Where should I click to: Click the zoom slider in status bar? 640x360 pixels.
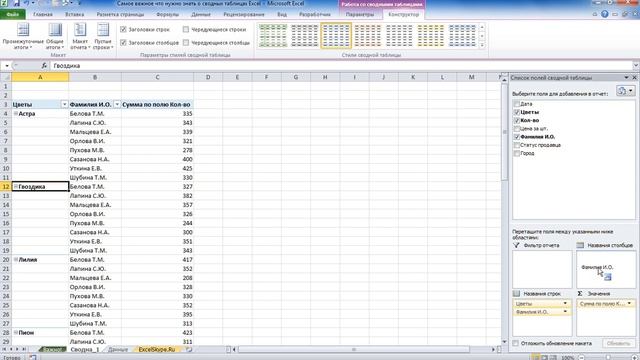tap(608, 358)
